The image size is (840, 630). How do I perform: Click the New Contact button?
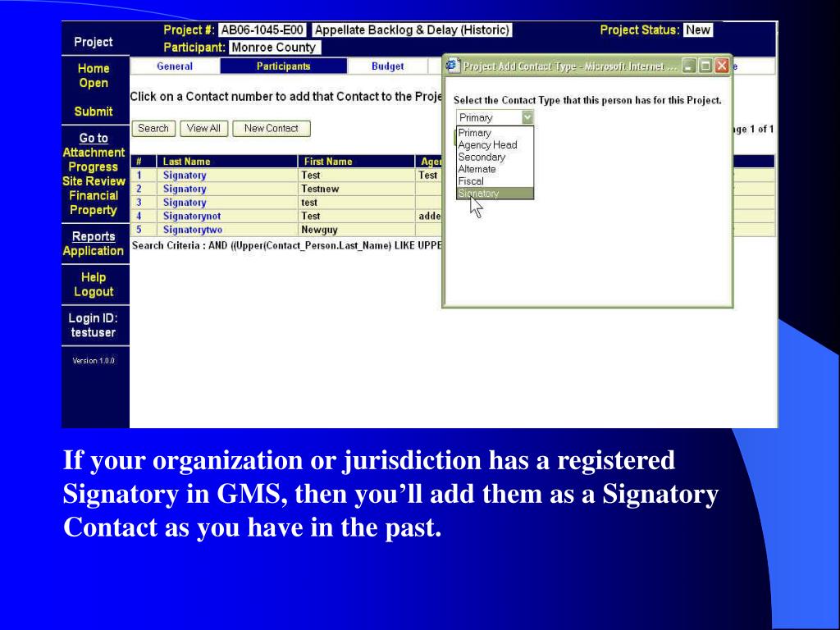[x=271, y=129]
